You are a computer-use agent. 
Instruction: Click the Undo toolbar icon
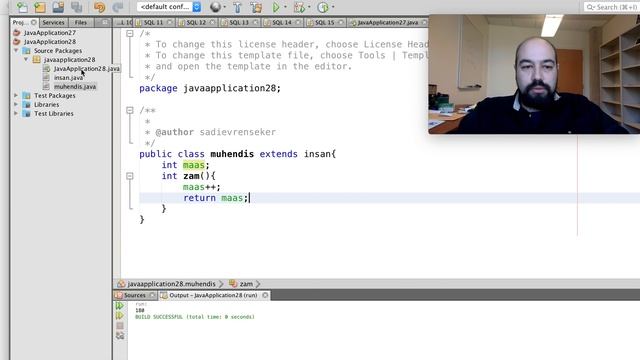(x=99, y=7)
